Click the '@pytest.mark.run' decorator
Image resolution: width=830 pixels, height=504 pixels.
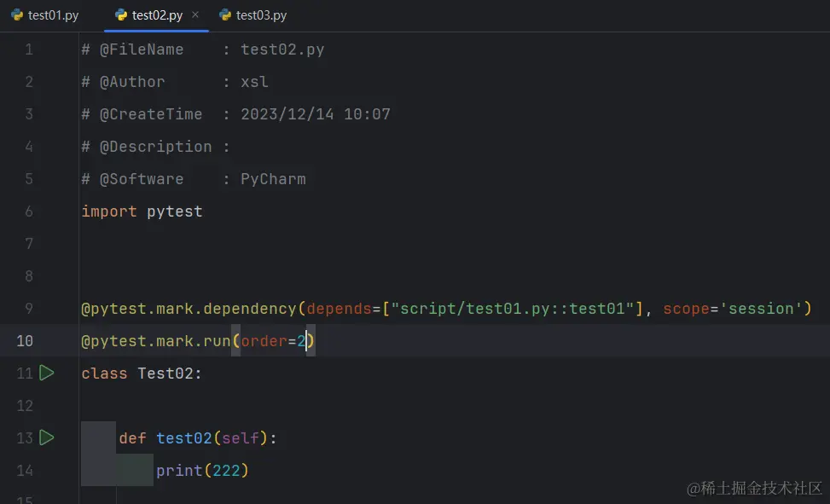(156, 340)
